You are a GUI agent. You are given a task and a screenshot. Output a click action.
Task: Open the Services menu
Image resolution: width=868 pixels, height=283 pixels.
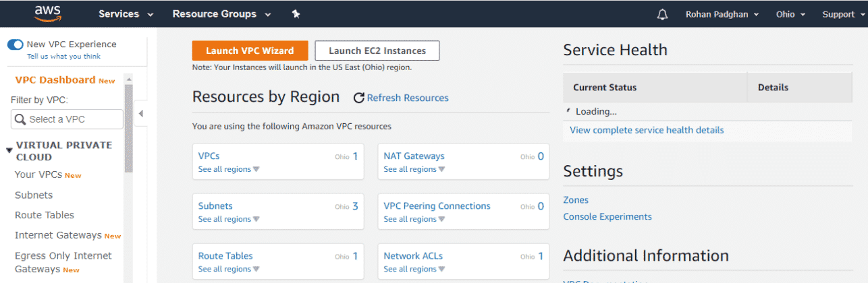click(x=126, y=14)
